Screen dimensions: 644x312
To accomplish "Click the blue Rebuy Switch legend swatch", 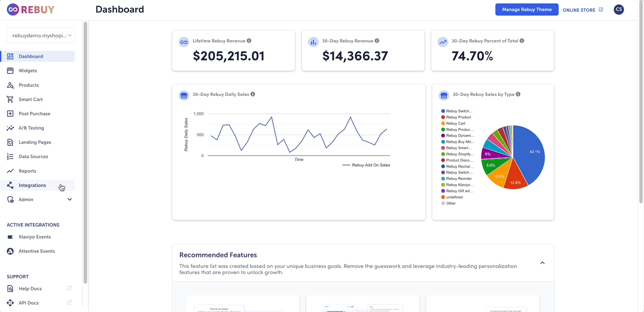I will (x=443, y=111).
